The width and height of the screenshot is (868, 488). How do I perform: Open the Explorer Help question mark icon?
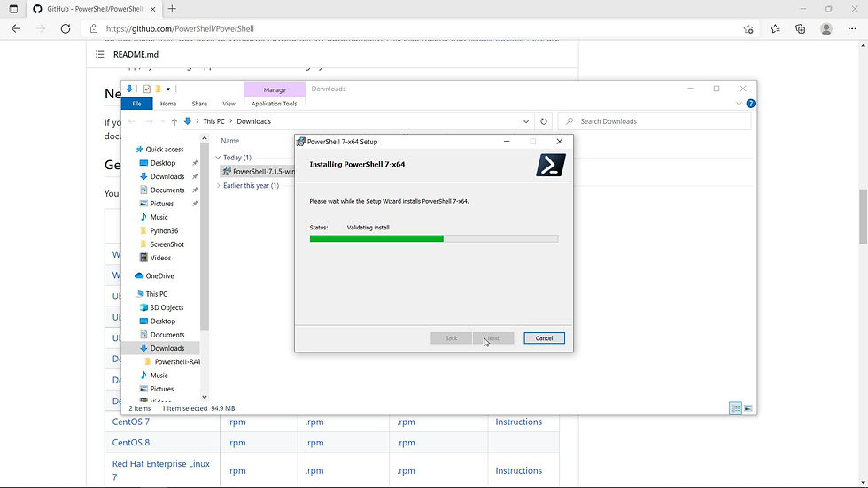[x=751, y=104]
